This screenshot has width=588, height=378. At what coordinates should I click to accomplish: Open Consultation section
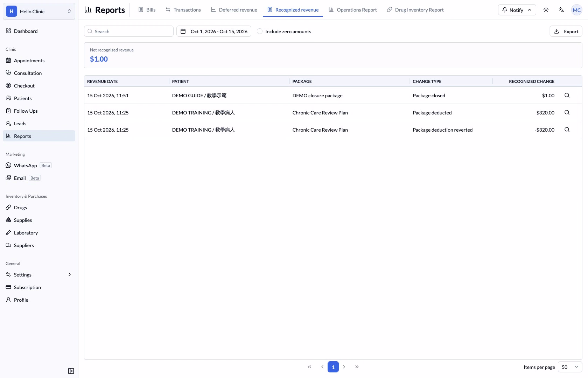(39, 73)
